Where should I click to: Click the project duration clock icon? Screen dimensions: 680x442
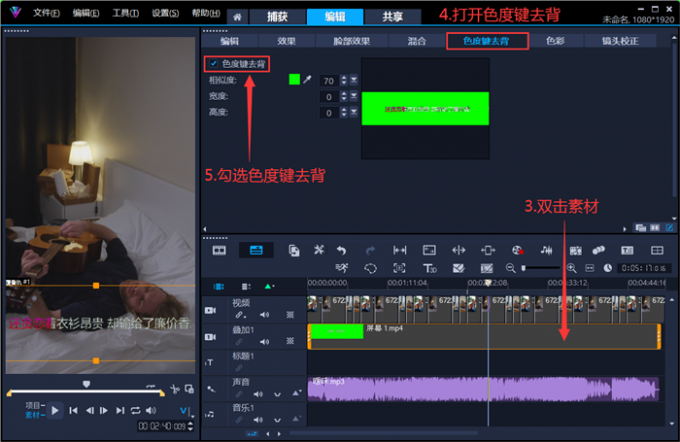pyautogui.click(x=608, y=268)
